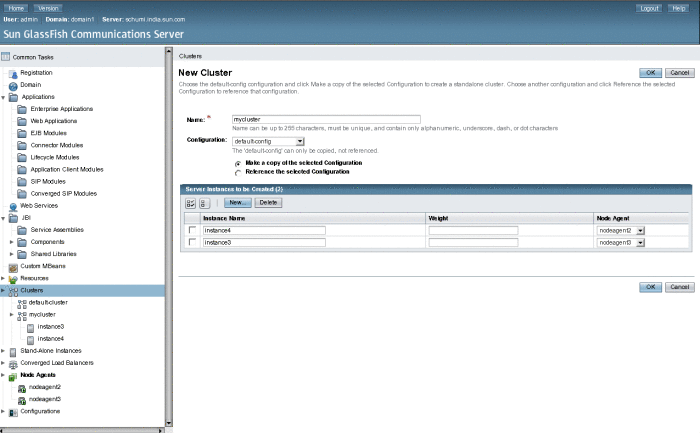
Task: Expand the Stand-Alone Instances node
Action: click(x=3, y=351)
